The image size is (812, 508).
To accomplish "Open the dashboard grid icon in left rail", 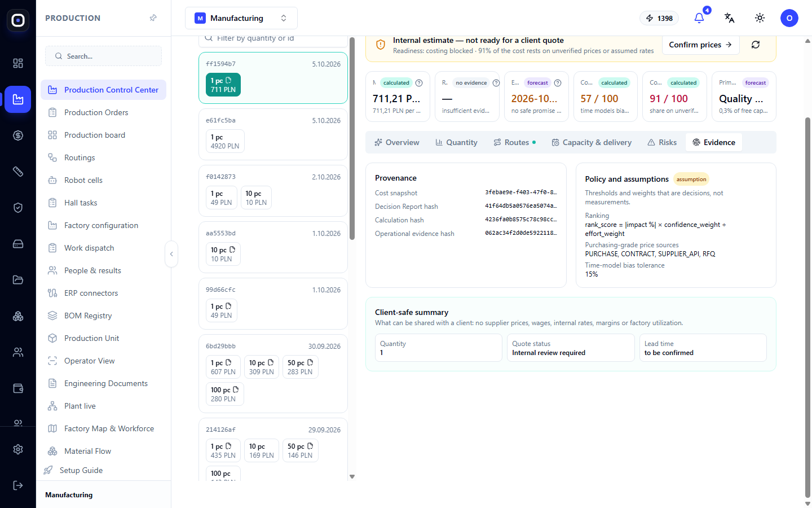I will coord(18,63).
